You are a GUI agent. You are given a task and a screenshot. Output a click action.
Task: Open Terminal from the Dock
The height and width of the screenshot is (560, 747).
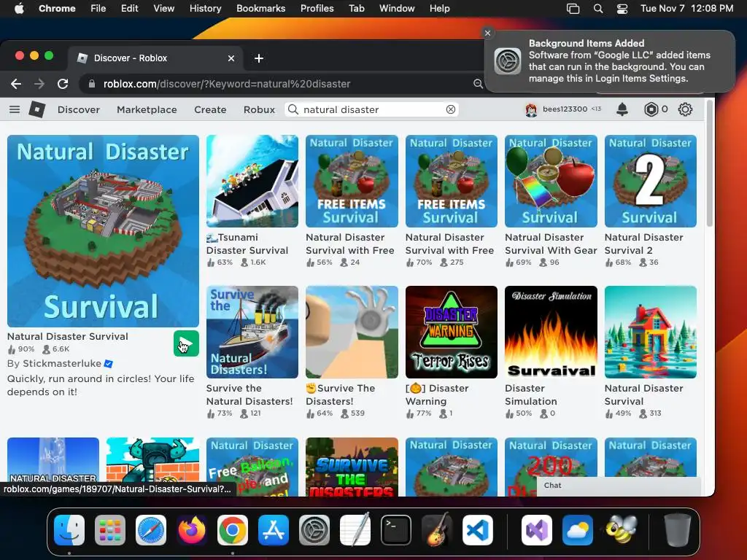pyautogui.click(x=396, y=530)
